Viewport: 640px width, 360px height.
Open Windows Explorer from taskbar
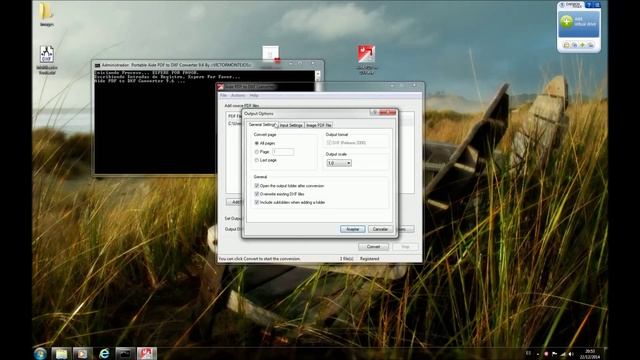[61, 353]
